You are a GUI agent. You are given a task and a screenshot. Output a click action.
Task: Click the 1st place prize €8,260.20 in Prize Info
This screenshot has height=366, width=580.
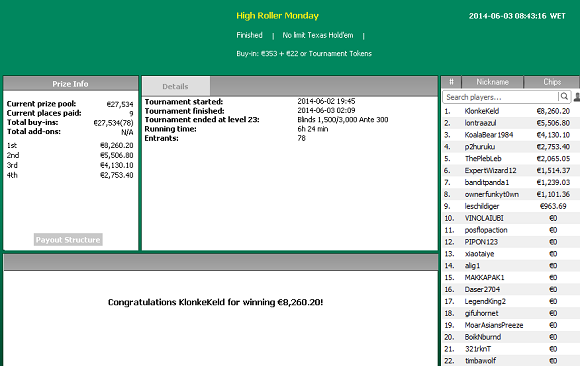[x=117, y=145]
